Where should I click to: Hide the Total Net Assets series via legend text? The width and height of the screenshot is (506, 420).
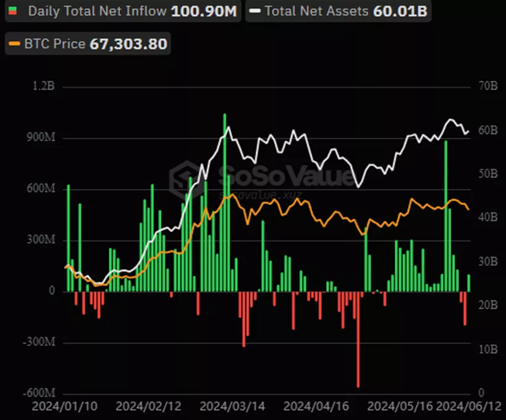point(315,12)
